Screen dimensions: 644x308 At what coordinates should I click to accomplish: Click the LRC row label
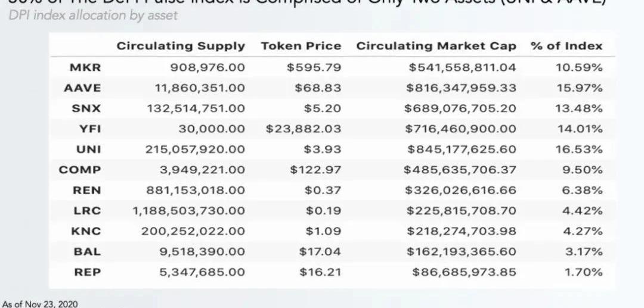coord(87,211)
